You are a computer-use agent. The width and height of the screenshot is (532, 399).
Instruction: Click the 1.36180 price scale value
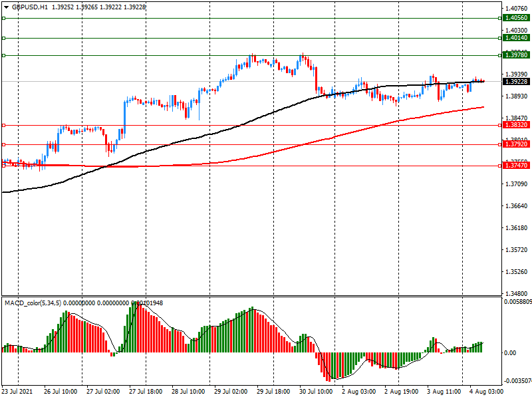517,228
